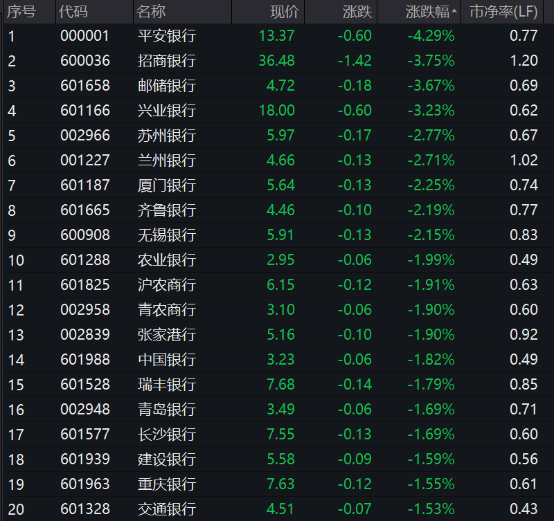
Task: Click stock code 601988
Action: pyautogui.click(x=85, y=360)
